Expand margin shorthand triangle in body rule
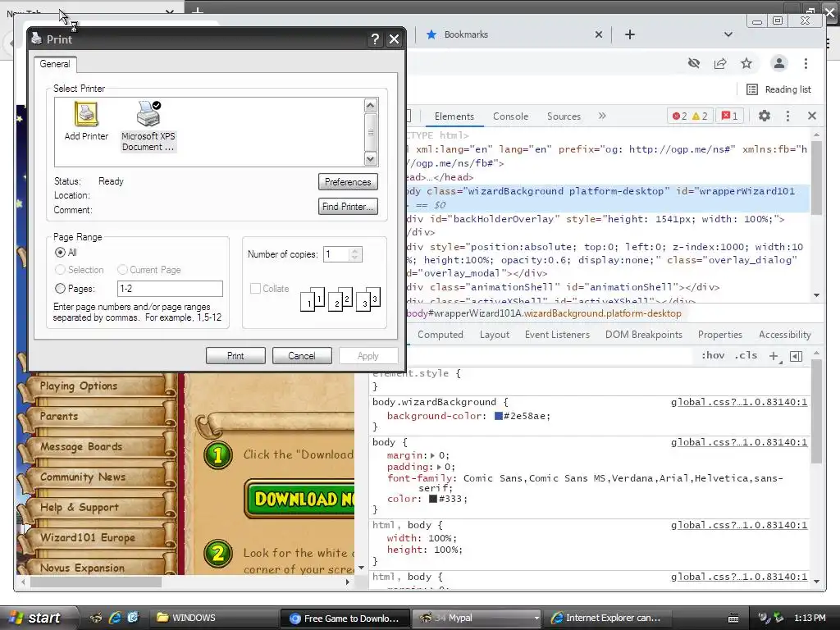The height and width of the screenshot is (630, 840). point(432,456)
